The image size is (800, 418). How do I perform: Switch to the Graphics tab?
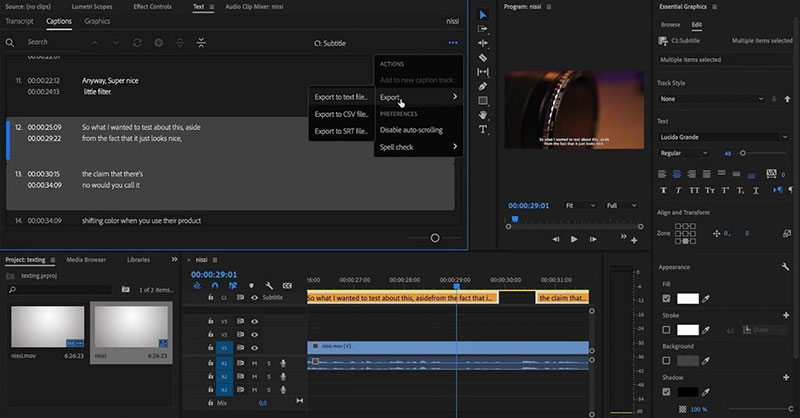pos(97,21)
